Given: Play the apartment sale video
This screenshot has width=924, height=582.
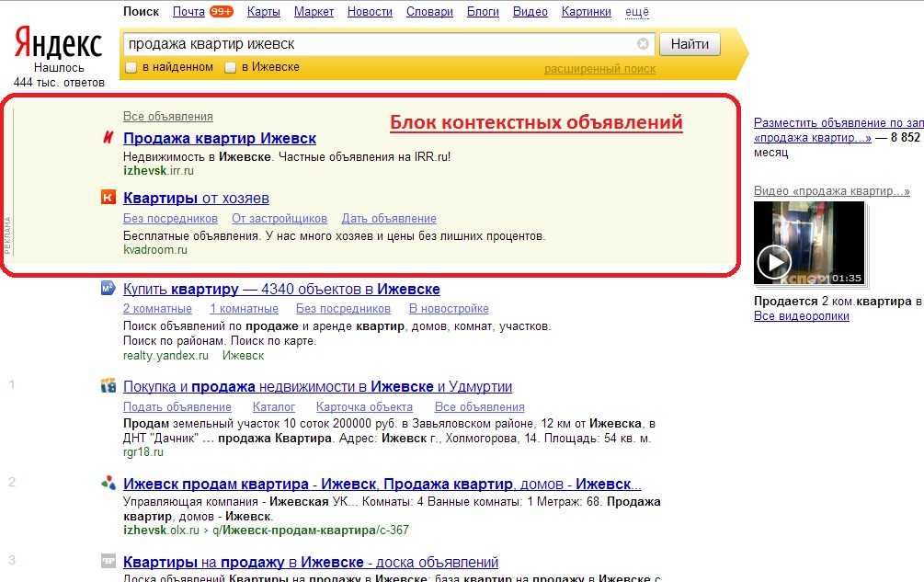Looking at the screenshot, I should [x=774, y=263].
